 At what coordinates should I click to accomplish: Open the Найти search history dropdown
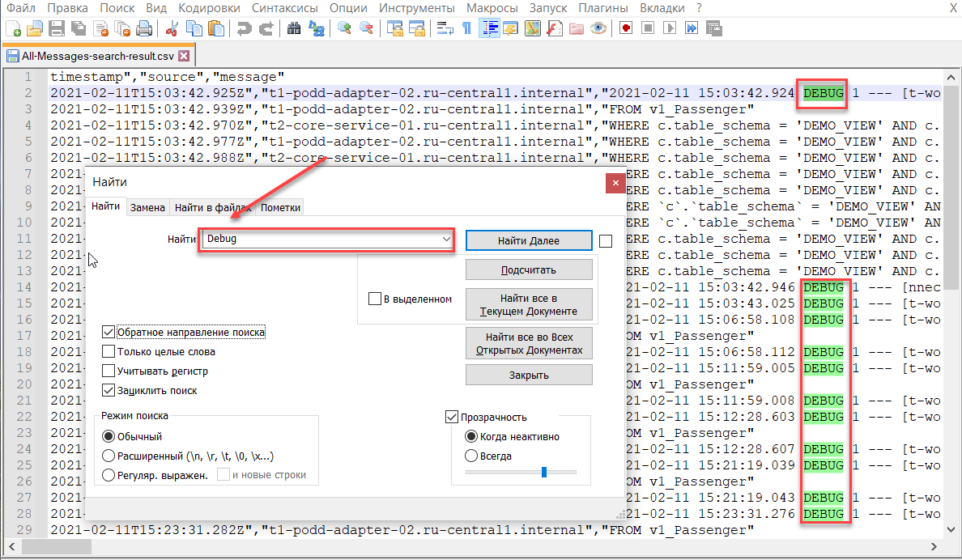pyautogui.click(x=446, y=240)
